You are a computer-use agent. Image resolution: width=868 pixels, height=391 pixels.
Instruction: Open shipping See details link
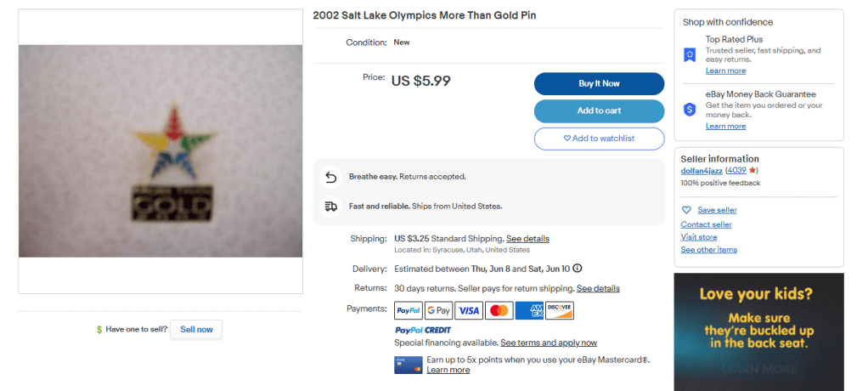527,239
